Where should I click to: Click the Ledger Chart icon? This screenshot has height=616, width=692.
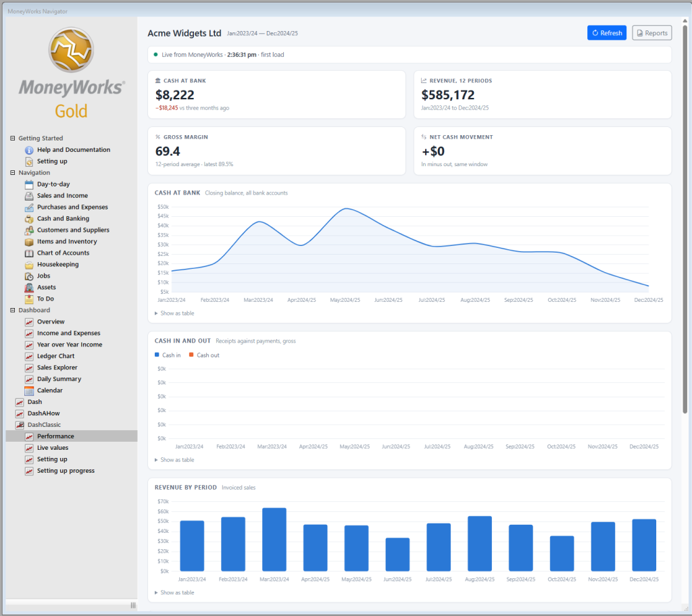(x=29, y=357)
